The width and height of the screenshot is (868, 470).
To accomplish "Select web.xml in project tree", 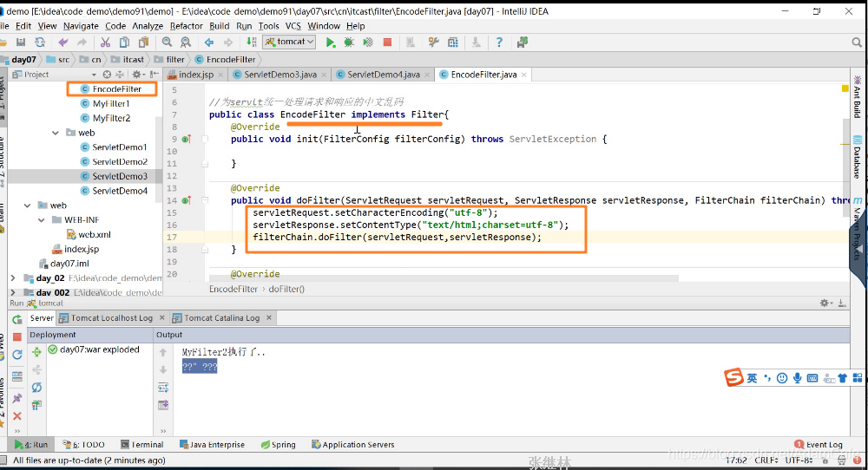I will pos(89,234).
